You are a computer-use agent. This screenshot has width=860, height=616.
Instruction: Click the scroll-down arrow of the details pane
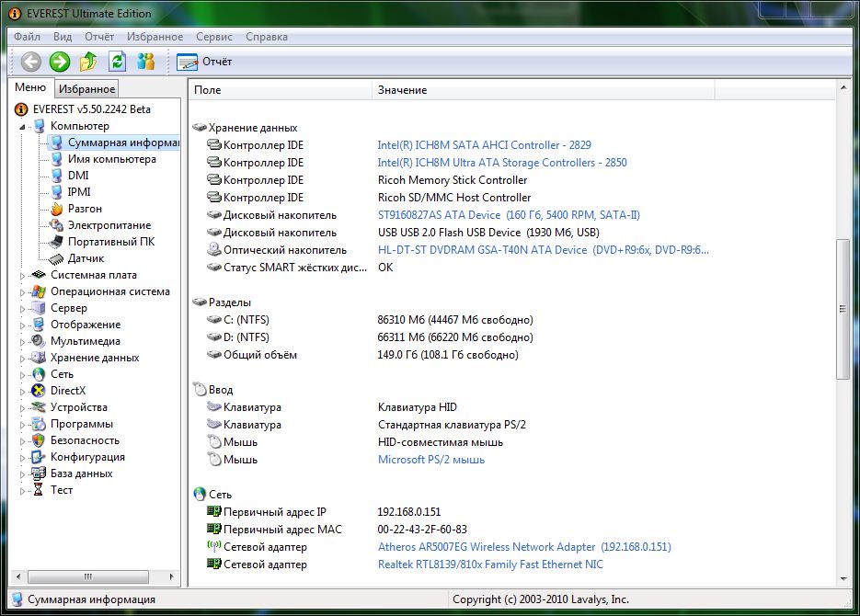point(843,578)
